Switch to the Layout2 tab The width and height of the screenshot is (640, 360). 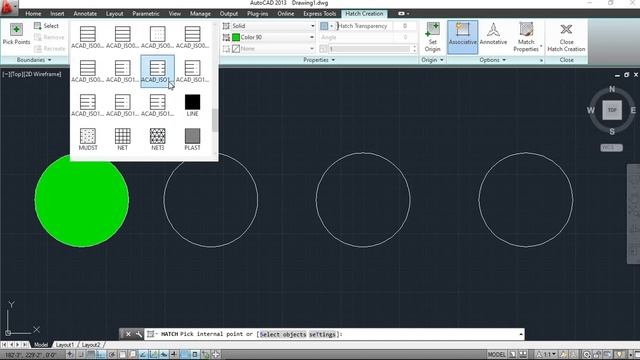(91, 345)
